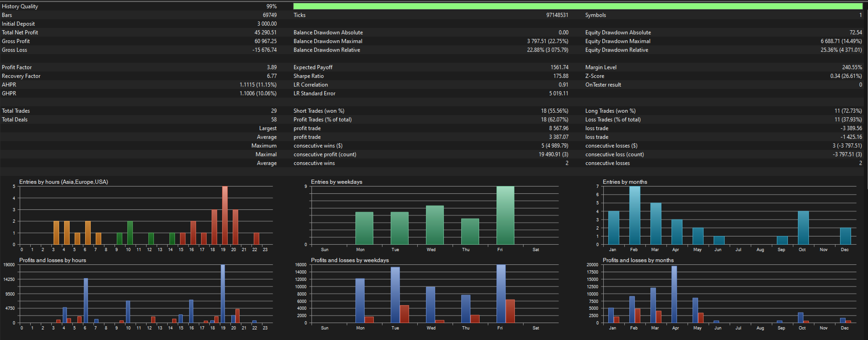Screen dimensions: 868x340
Task: Select April's blue profit bar in monthly profits chart
Action: click(674, 295)
